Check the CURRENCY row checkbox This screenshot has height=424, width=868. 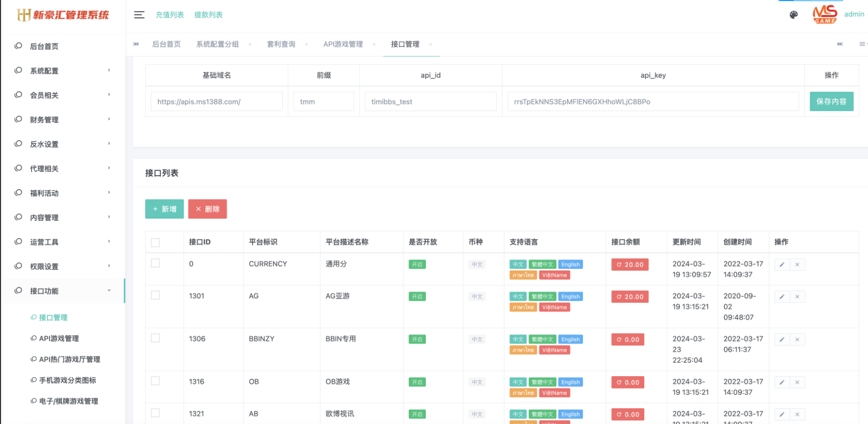tap(155, 263)
